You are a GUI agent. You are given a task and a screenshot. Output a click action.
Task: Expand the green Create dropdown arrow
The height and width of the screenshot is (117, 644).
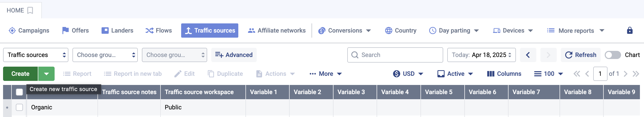[46, 74]
